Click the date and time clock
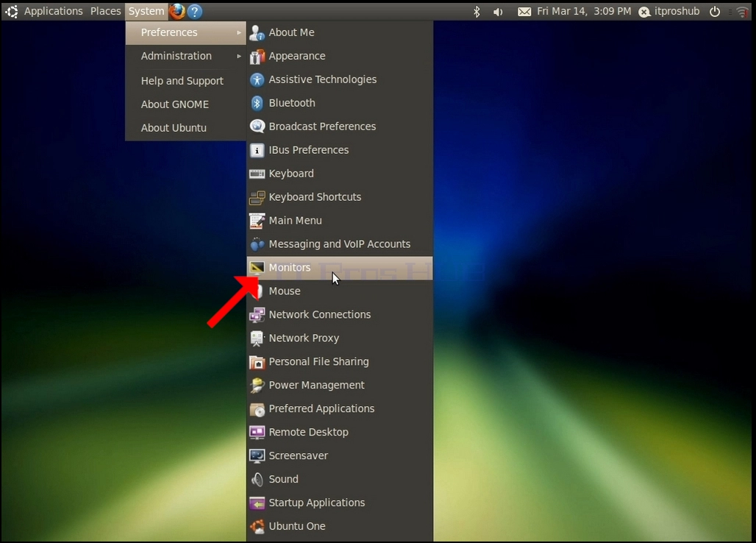The height and width of the screenshot is (543, 756). coord(584,11)
